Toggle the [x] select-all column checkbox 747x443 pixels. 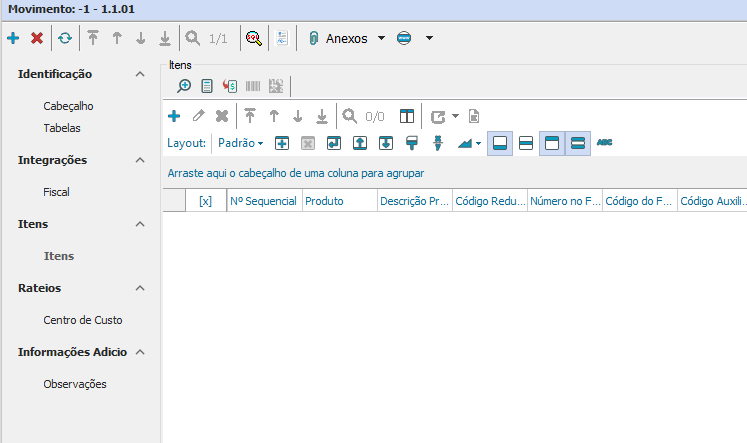tap(205, 201)
